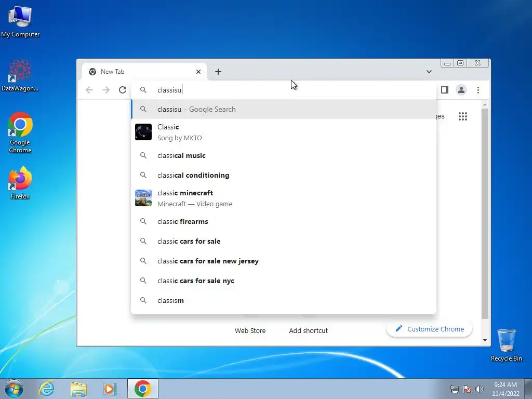The image size is (532, 399).
Task: Open Windows Explorer folder in taskbar
Action: (78, 389)
